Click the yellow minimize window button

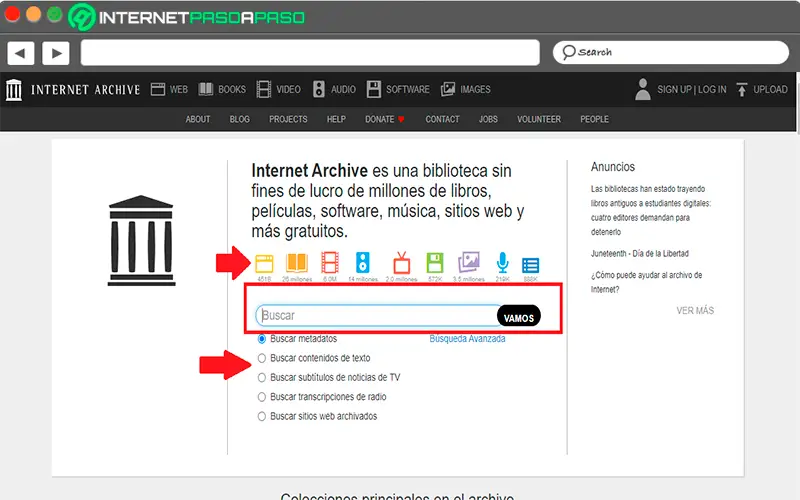pos(34,14)
